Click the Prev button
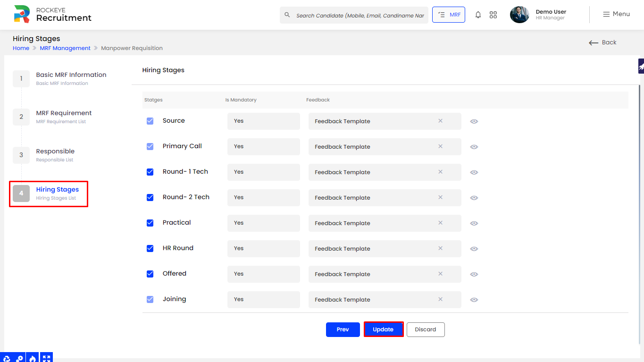Screen dimensions: 644x362 tap(343, 329)
